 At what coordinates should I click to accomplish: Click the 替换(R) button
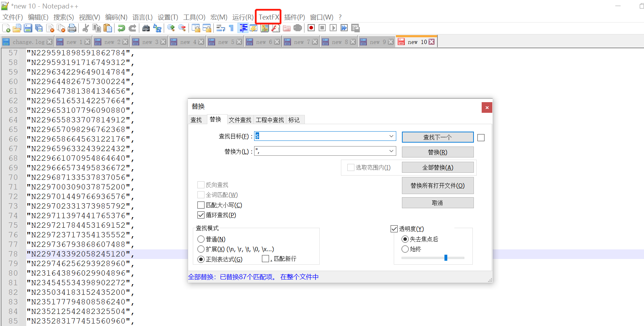pos(438,152)
